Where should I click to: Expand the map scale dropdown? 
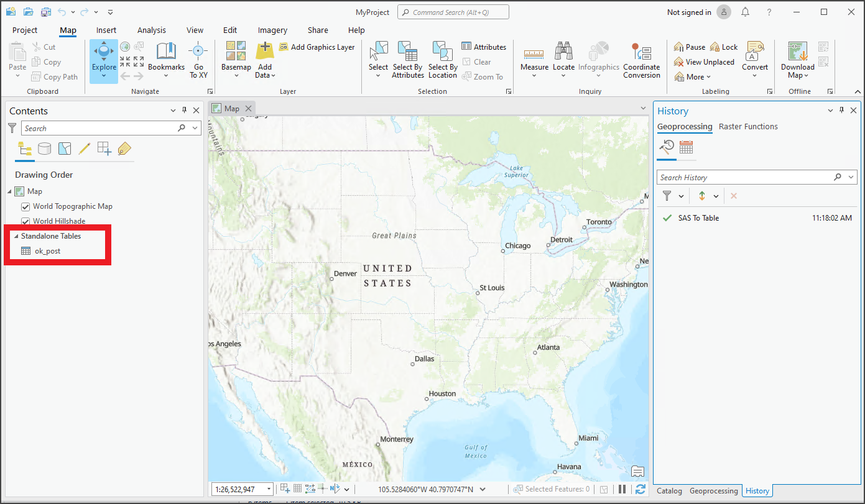(268, 488)
